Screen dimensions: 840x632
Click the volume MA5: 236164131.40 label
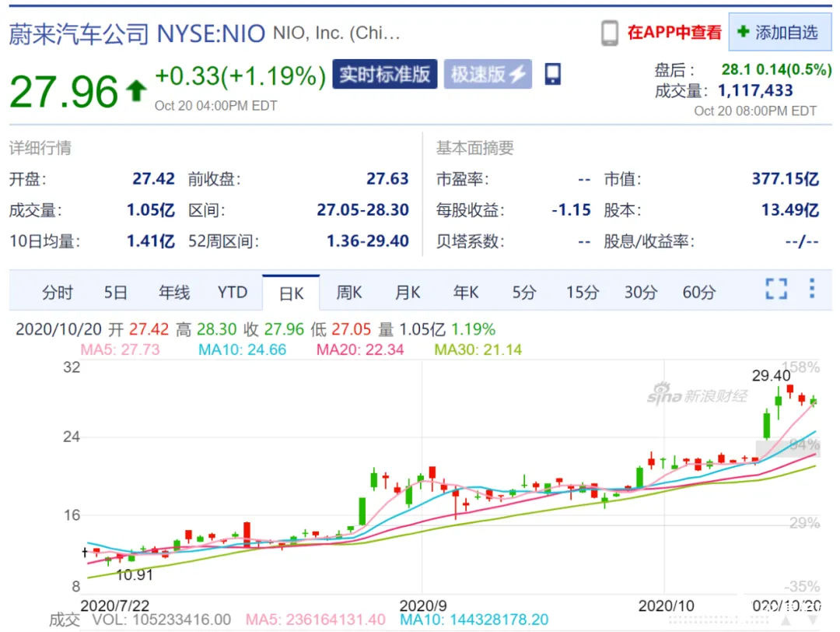[316, 620]
